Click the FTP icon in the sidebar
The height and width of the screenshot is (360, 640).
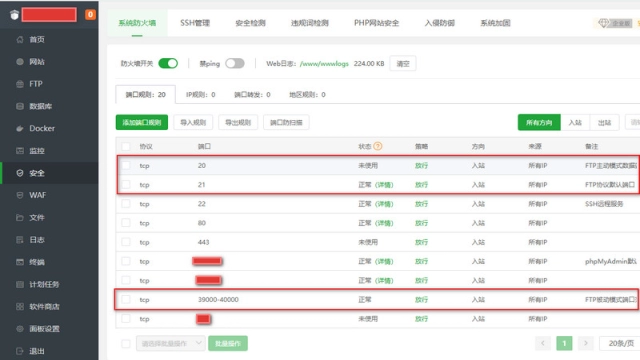(20, 84)
